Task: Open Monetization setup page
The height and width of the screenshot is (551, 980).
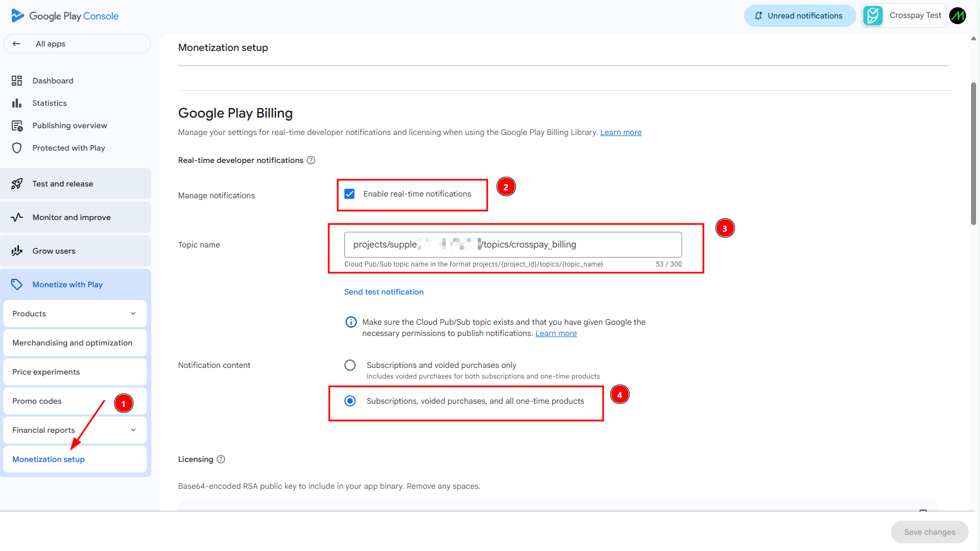Action: [x=75, y=459]
